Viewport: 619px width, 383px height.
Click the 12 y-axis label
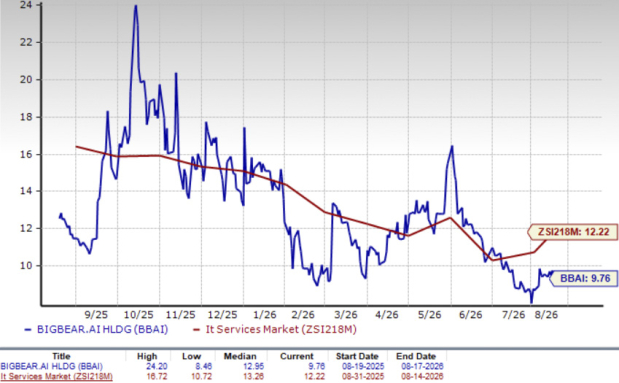(26, 228)
